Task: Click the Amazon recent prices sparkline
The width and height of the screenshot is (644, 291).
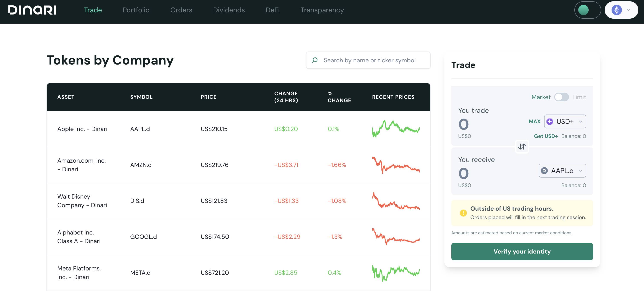Action: tap(396, 165)
